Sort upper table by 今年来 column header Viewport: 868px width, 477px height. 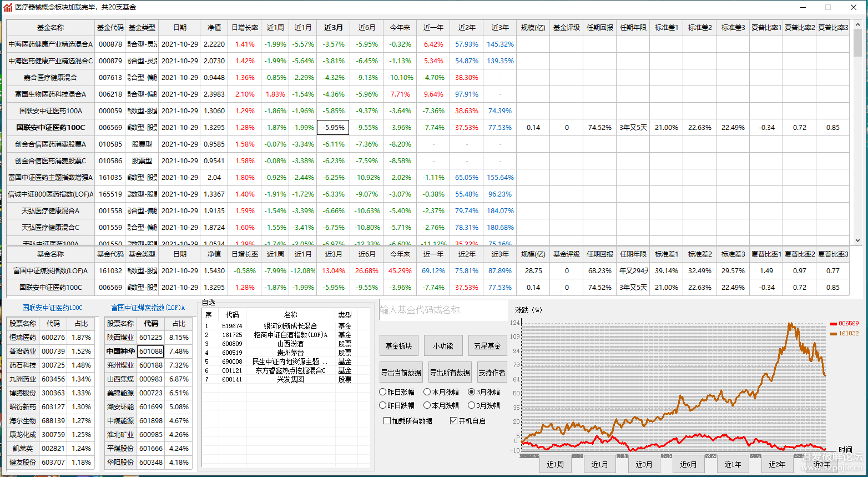pos(400,27)
